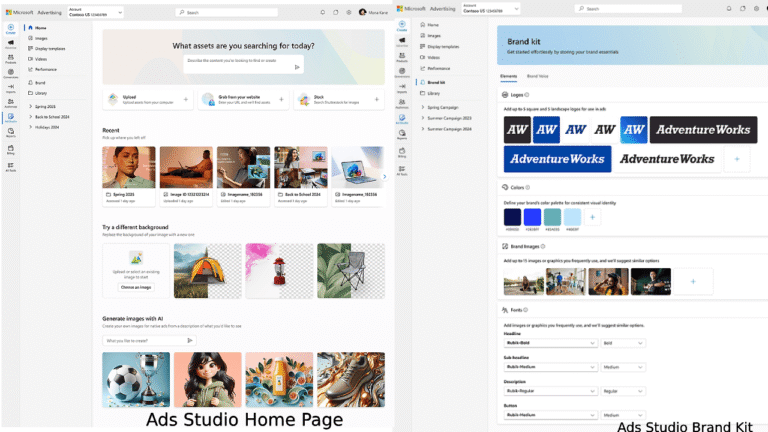
Task: Open Billing in Brand Kit window rail
Action: click(x=402, y=152)
